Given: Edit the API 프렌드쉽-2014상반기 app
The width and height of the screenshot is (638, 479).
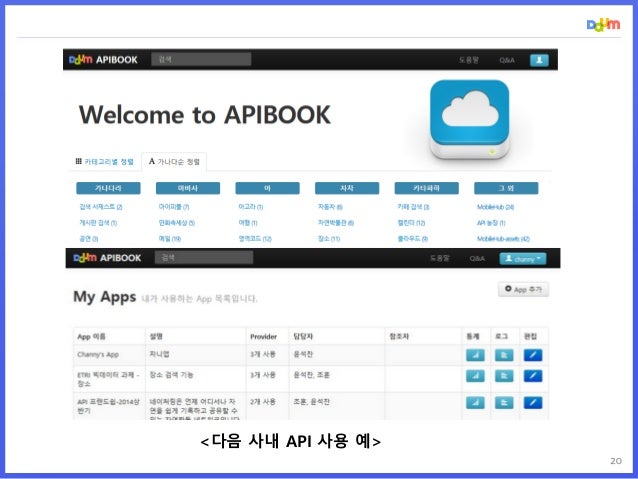Looking at the screenshot, I should click(x=533, y=403).
